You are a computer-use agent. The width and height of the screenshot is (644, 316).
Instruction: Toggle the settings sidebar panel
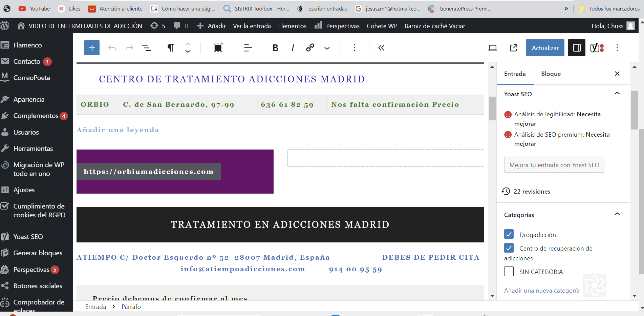coord(577,48)
